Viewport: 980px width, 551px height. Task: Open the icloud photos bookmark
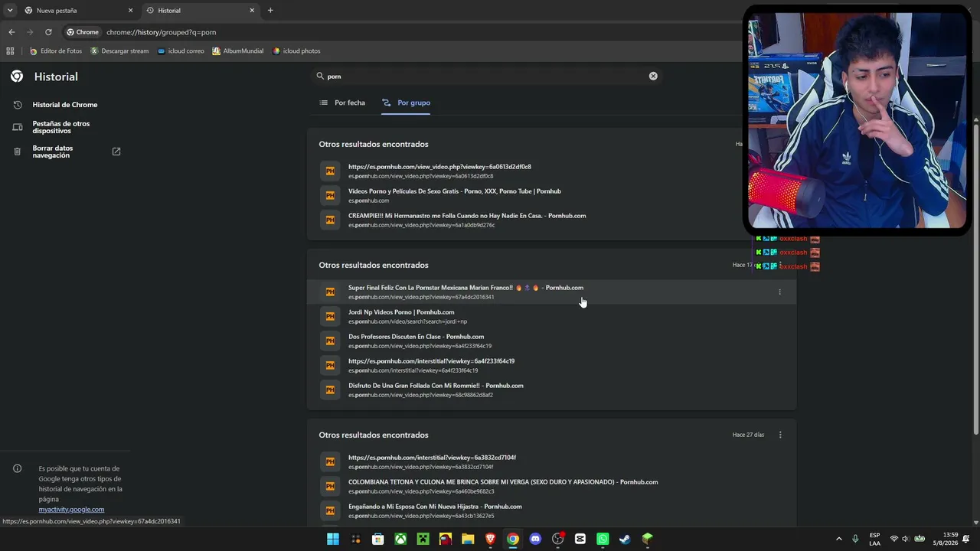pos(296,51)
